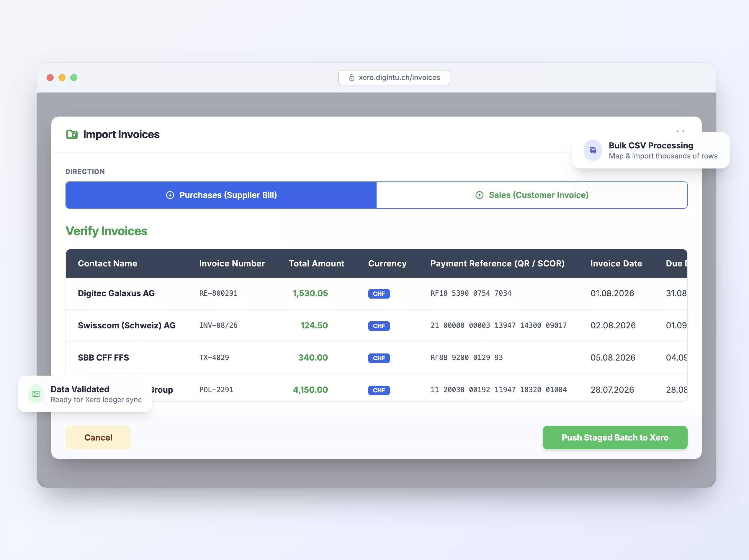Image resolution: width=749 pixels, height=560 pixels.
Task: Click the xero.digintu.ch/invoices address field
Action: 394,78
